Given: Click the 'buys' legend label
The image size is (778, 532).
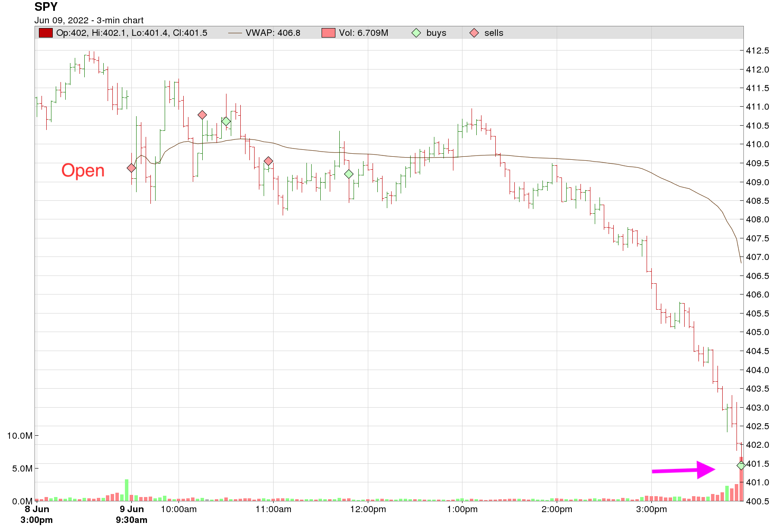Looking at the screenshot, I should click(436, 33).
